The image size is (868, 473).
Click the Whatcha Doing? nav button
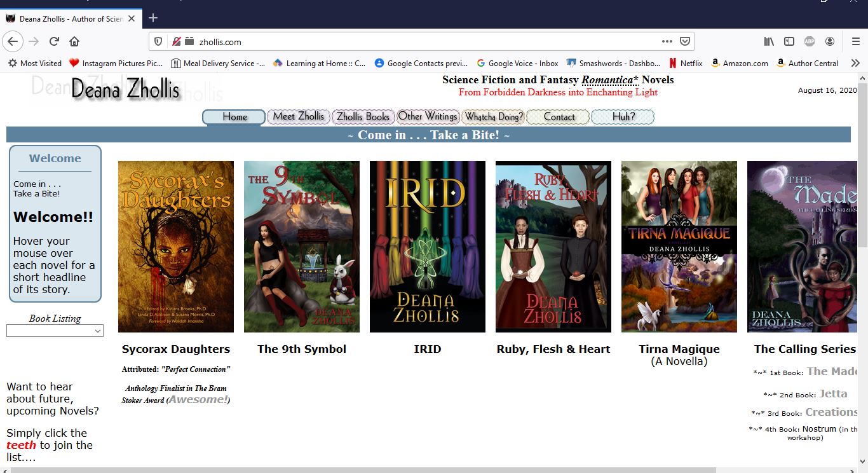coord(493,117)
